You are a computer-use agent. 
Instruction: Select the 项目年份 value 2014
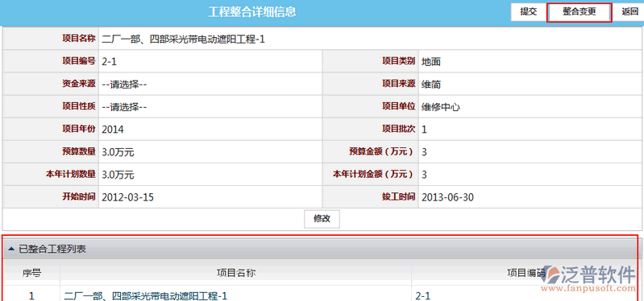(x=113, y=130)
